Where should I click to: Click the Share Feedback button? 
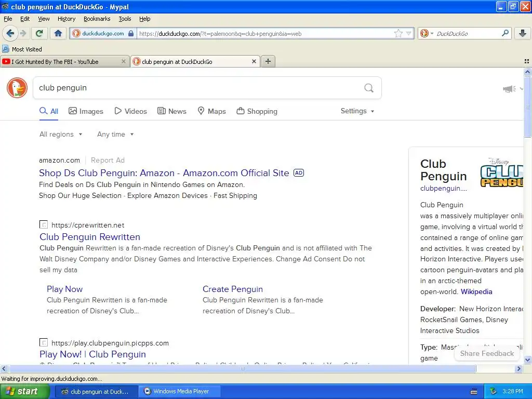pos(486,353)
